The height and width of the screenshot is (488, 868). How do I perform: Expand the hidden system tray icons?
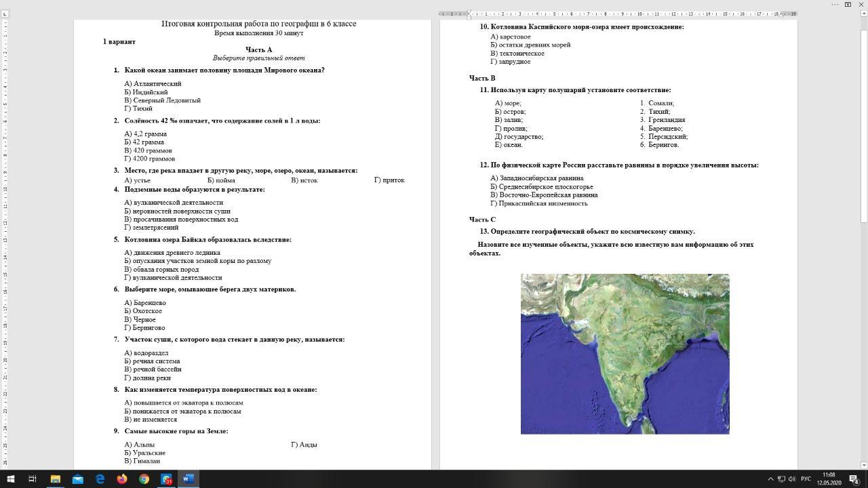pyautogui.click(x=770, y=479)
